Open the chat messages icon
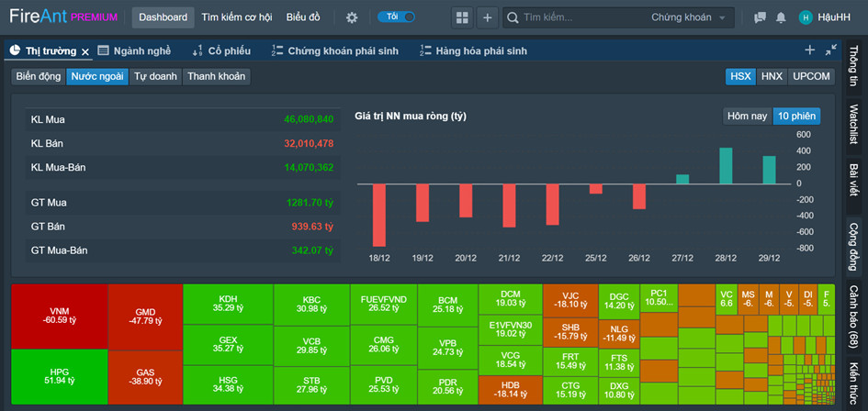 pyautogui.click(x=760, y=17)
